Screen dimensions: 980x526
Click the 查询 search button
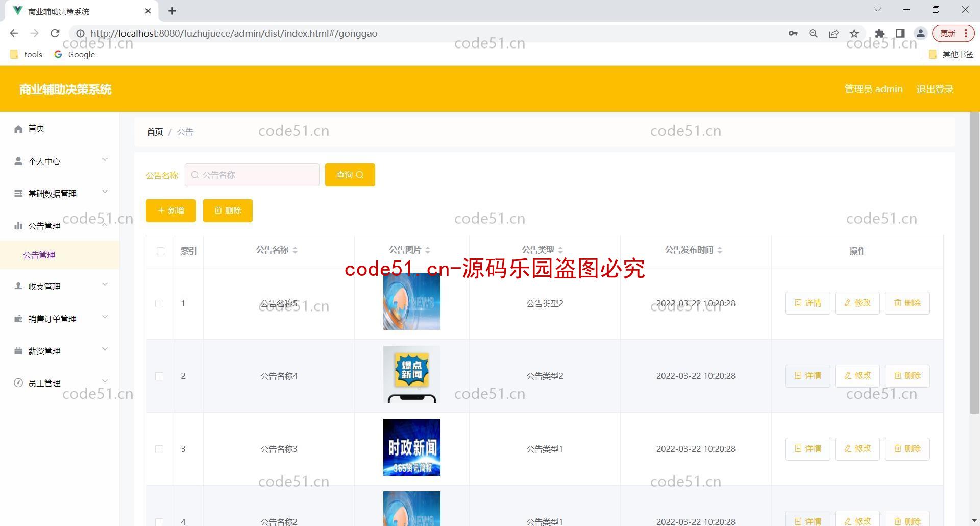[350, 175]
